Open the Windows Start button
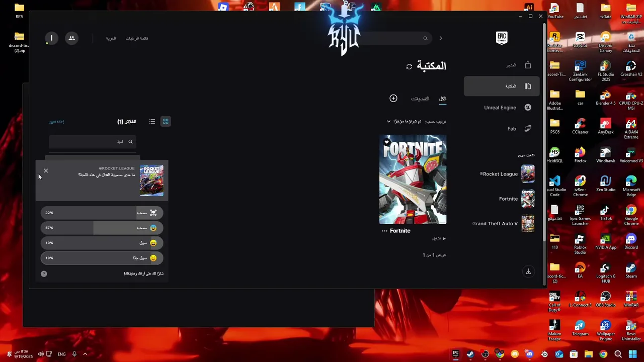 tap(632, 354)
